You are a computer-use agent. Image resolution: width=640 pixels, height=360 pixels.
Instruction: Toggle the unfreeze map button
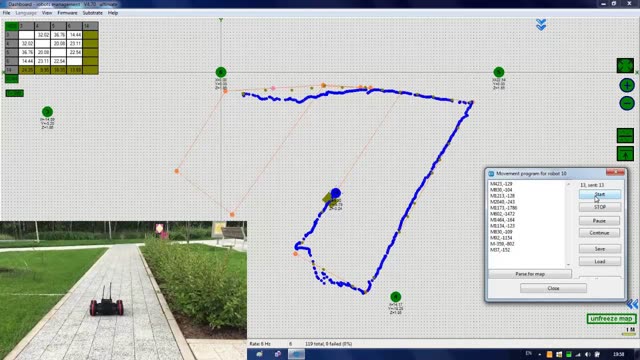point(611,319)
